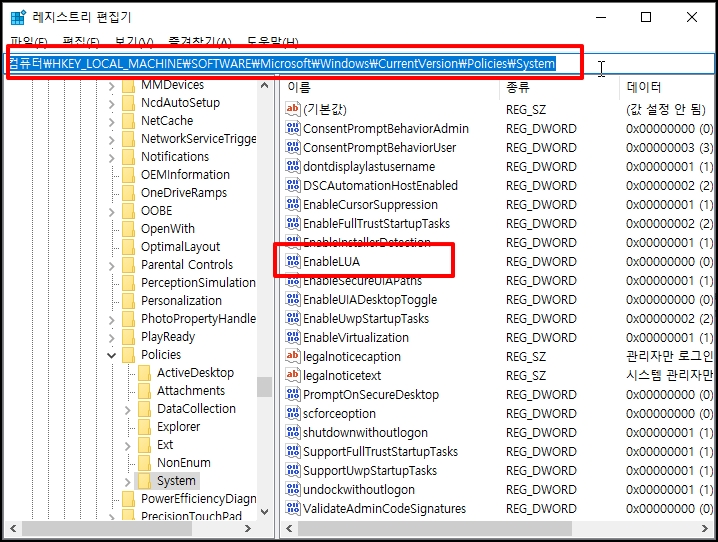
Task: Expand the Ext key node
Action: [128, 445]
